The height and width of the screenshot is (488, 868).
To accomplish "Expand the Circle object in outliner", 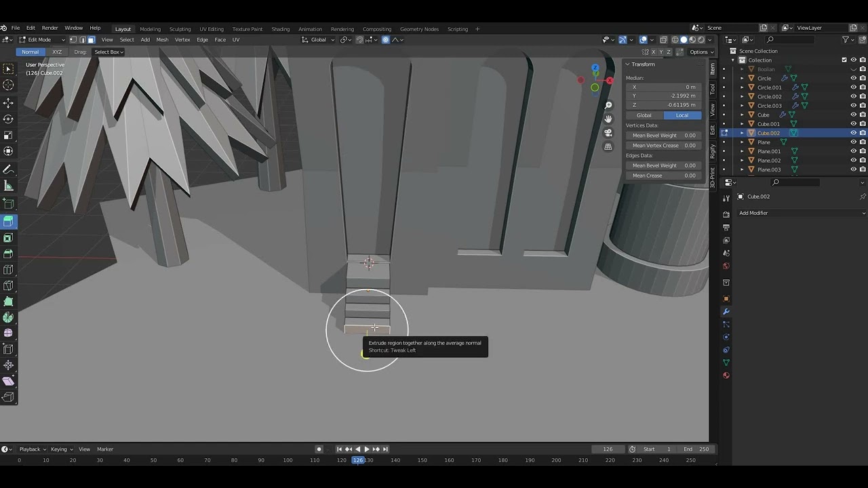I will tap(742, 78).
